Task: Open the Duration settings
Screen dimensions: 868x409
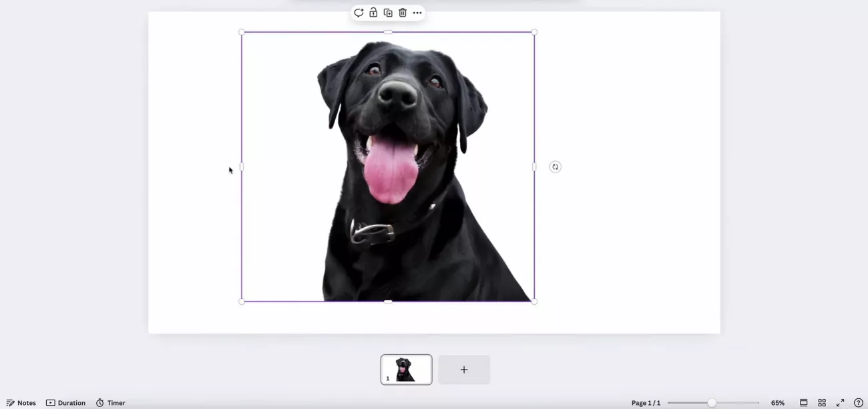Action: [65, 403]
